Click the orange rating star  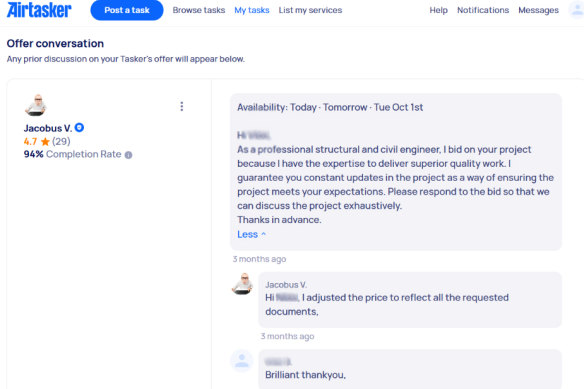coord(45,142)
